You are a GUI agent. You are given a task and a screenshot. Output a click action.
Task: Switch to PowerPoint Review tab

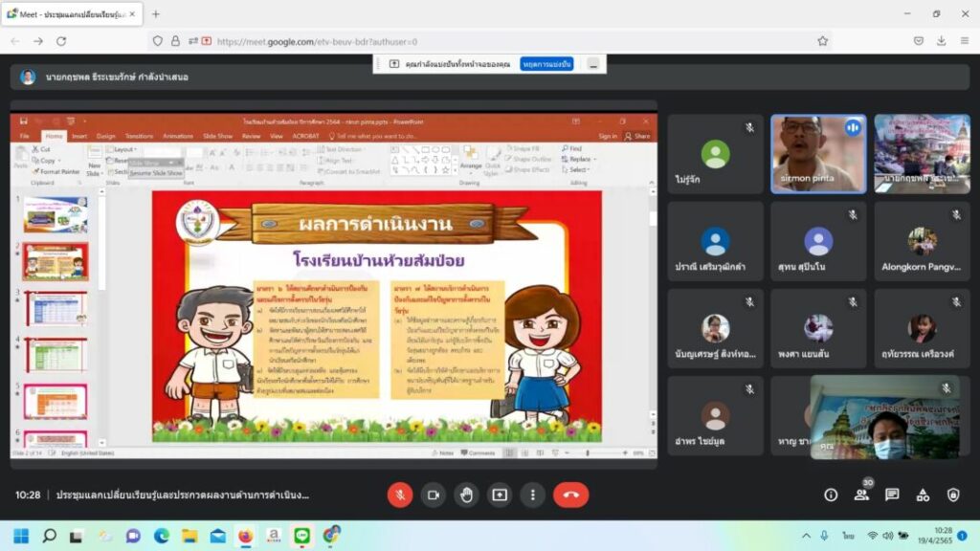(x=252, y=136)
